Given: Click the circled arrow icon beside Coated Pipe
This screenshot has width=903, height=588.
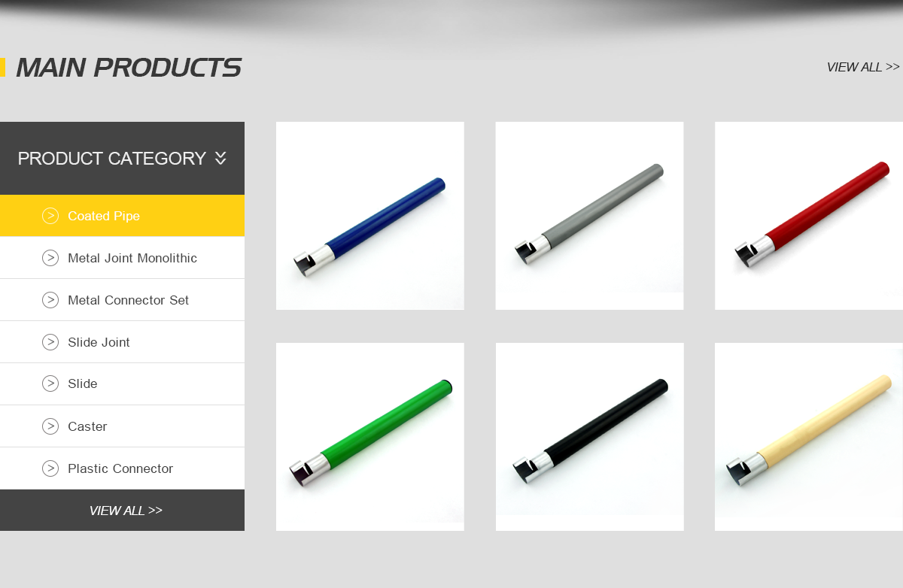Looking at the screenshot, I should 50,216.
